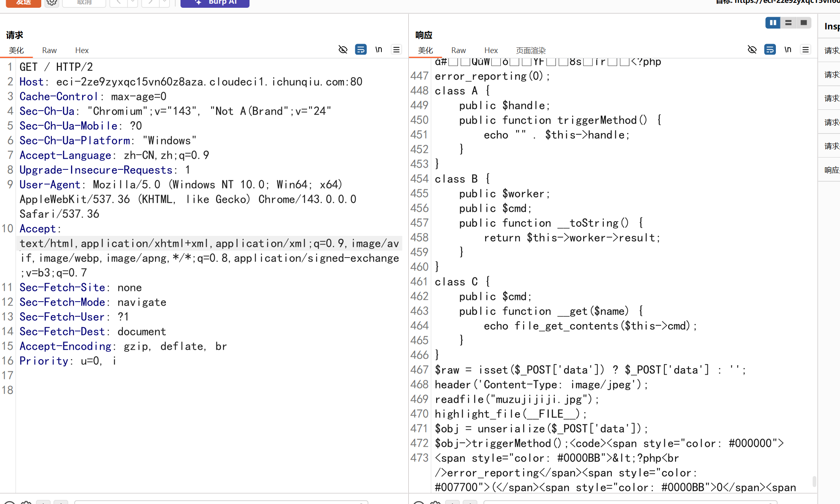This screenshot has width=840, height=504.
Task: Toggle line wrap in request panel
Action: (x=361, y=50)
